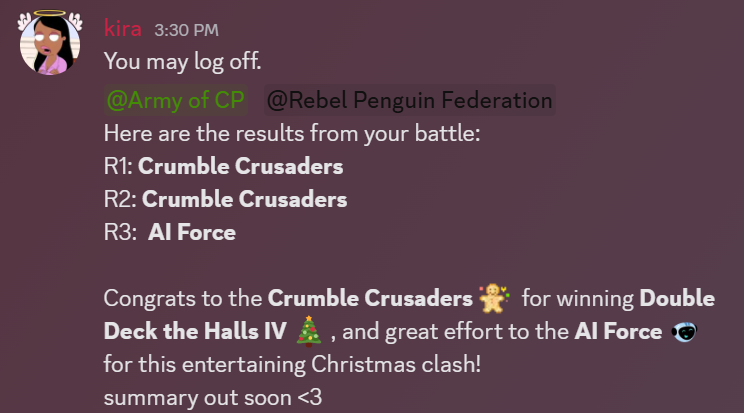This screenshot has width=744, height=413.
Task: Click the bold "Double" event title word
Action: (x=677, y=298)
